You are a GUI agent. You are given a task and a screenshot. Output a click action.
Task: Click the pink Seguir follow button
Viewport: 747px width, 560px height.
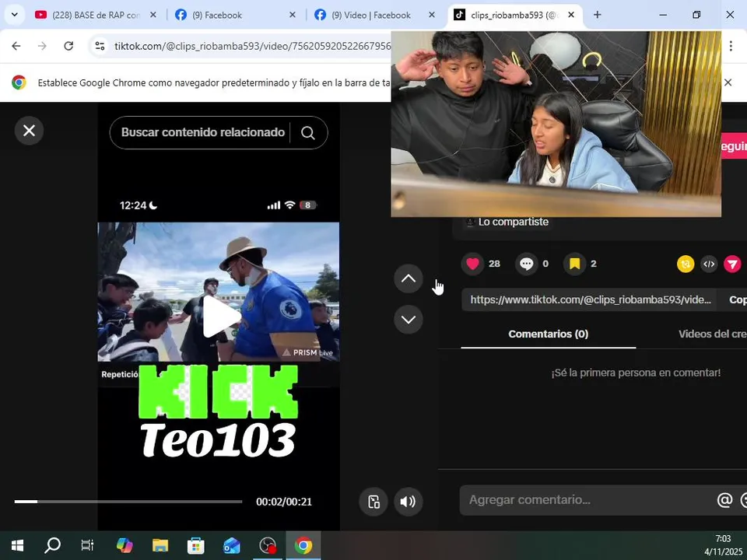[734, 145]
